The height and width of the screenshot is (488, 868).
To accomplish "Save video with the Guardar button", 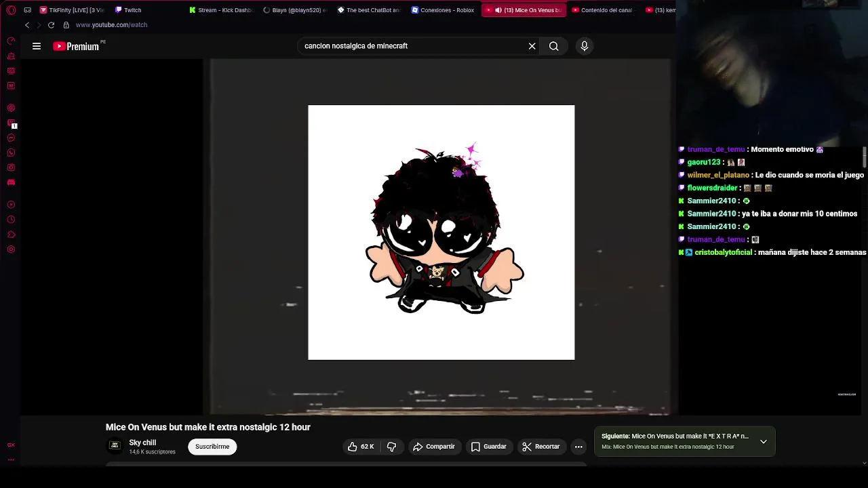I will [489, 447].
